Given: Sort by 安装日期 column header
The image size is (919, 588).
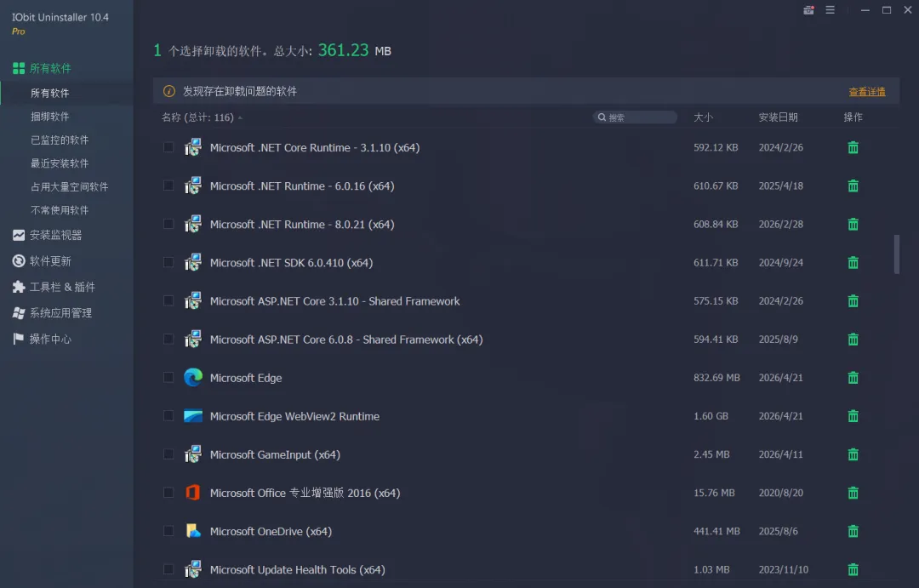Looking at the screenshot, I should tap(779, 117).
